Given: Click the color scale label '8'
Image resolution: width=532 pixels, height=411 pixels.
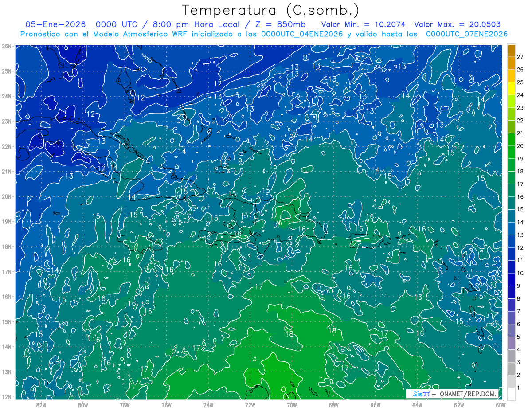Looking at the screenshot, I should pyautogui.click(x=518, y=298).
